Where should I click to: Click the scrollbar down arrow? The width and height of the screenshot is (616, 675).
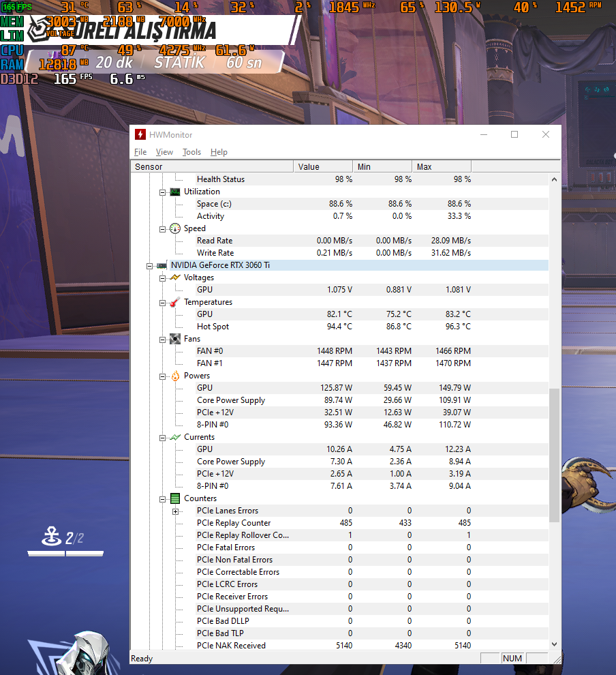pyautogui.click(x=554, y=644)
